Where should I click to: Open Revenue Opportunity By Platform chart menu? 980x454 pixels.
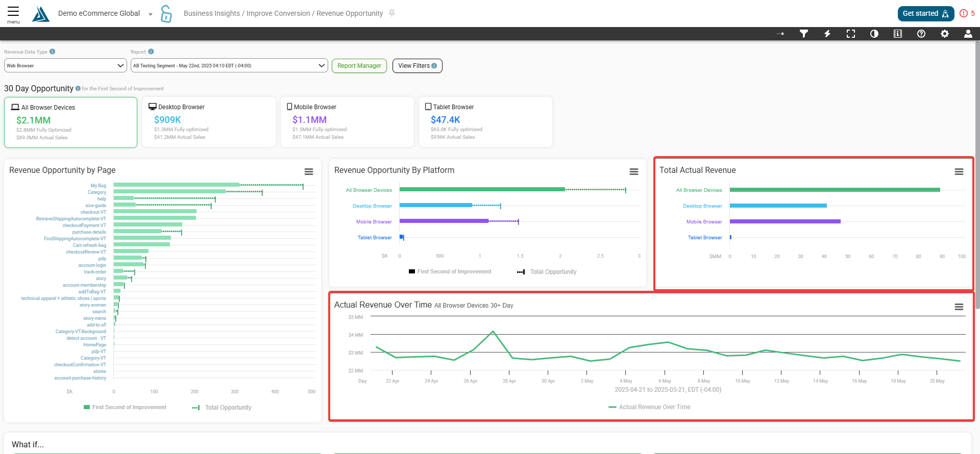click(x=634, y=172)
